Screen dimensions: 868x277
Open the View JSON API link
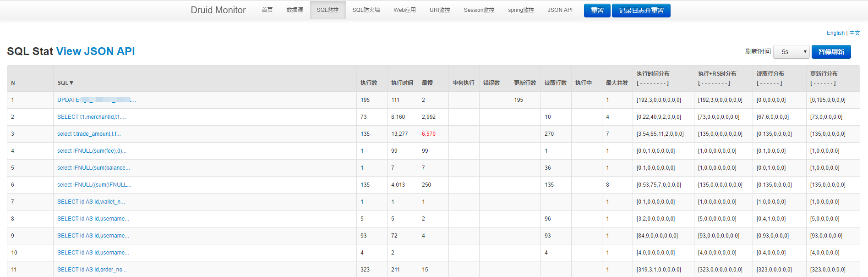click(95, 51)
